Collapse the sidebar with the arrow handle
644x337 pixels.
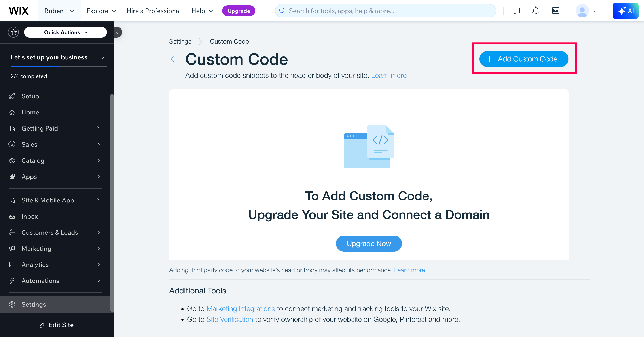(117, 32)
